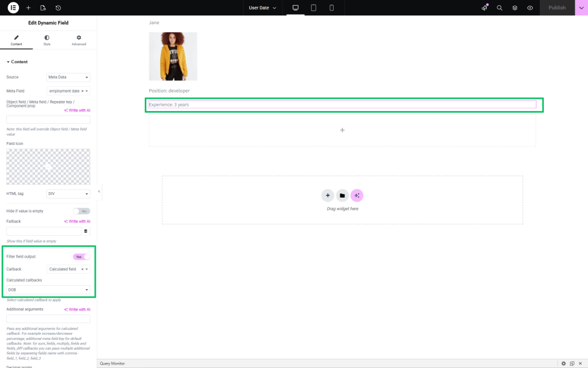
Task: Focus the Fallback input field
Action: [x=44, y=231]
